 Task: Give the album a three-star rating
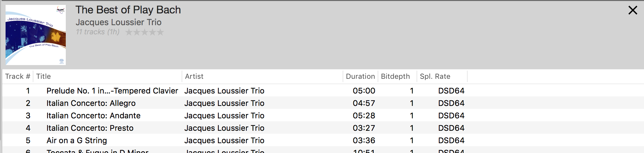145,32
